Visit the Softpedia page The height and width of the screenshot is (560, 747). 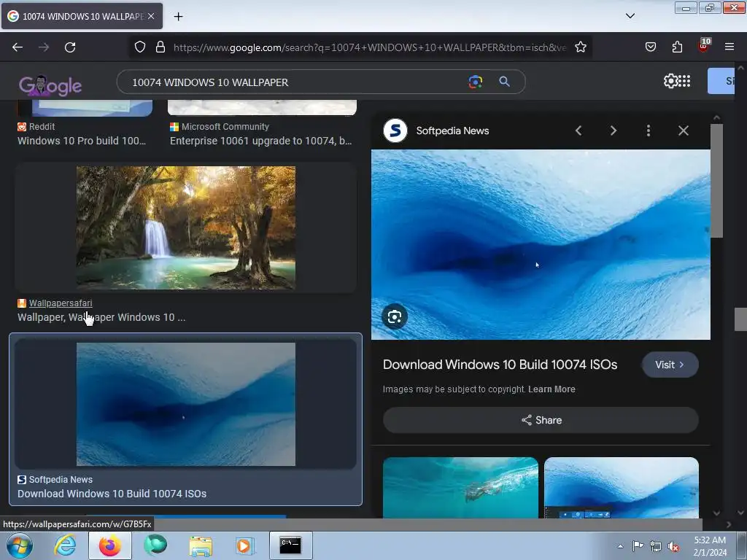(670, 365)
